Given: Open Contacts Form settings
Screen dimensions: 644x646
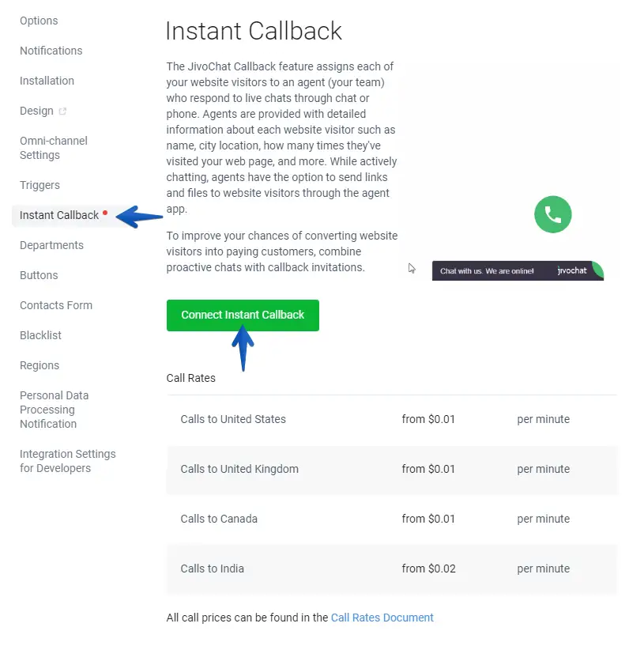Looking at the screenshot, I should click(56, 305).
